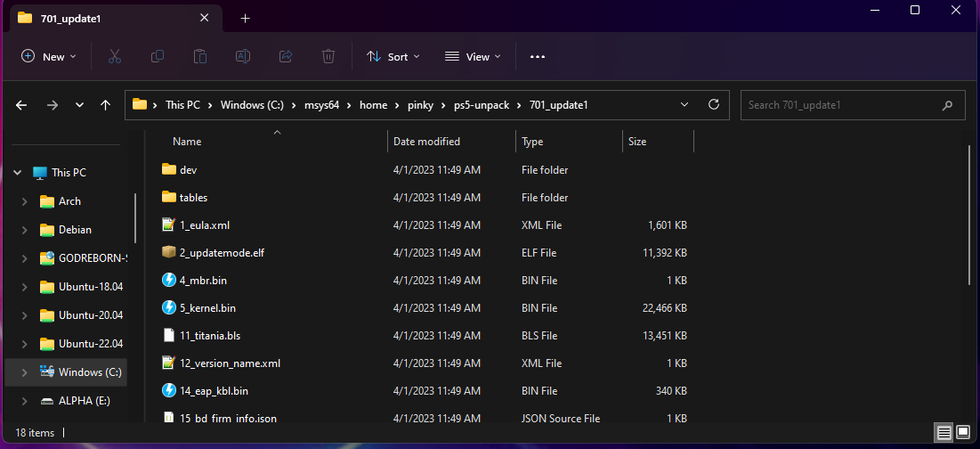
Task: Open the New item dropdown
Action: click(49, 56)
